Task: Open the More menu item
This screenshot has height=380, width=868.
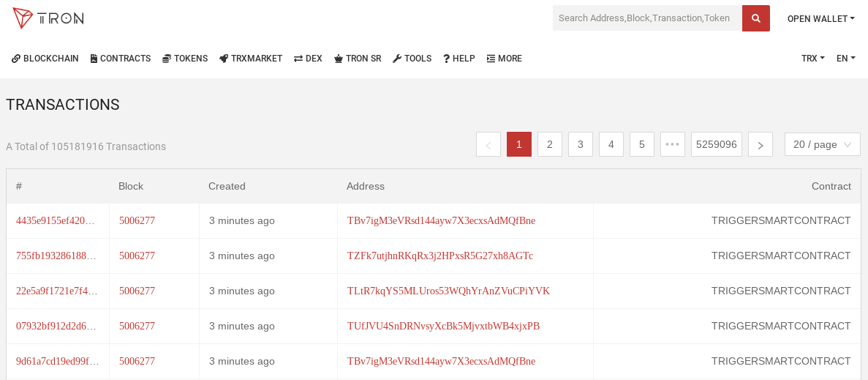Action: point(505,58)
